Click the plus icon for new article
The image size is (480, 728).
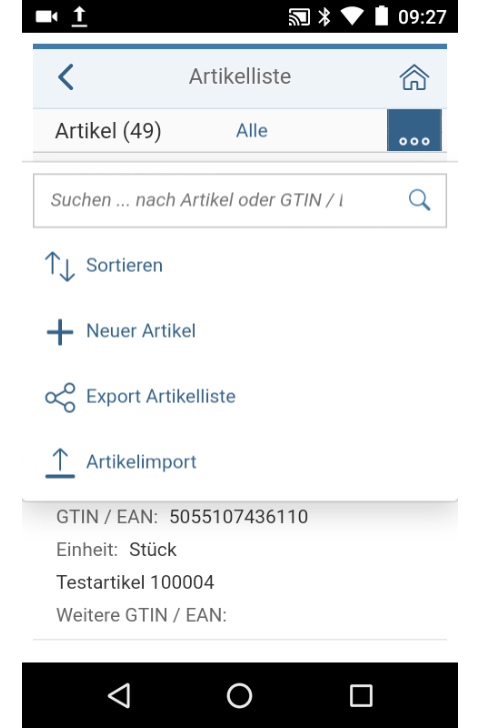[60, 332]
